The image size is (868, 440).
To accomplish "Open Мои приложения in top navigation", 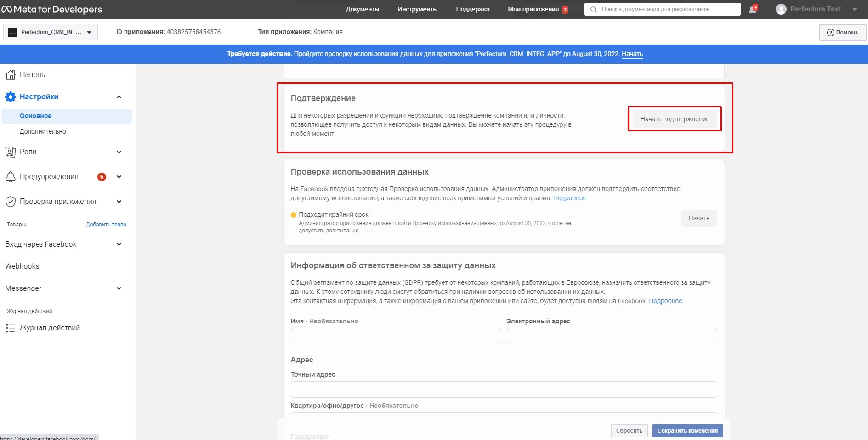I will click(533, 9).
